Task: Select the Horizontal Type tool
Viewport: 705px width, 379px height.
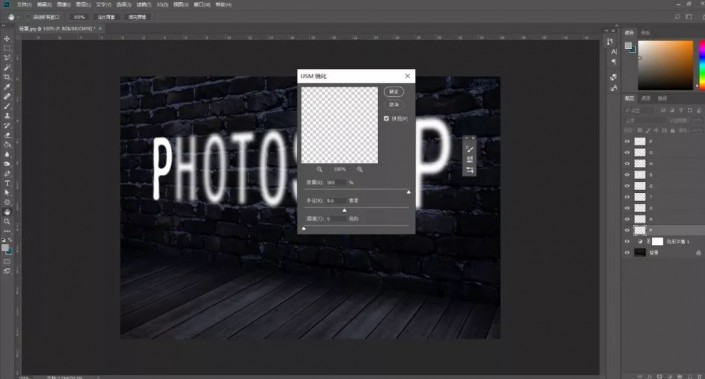Action: (x=7, y=183)
